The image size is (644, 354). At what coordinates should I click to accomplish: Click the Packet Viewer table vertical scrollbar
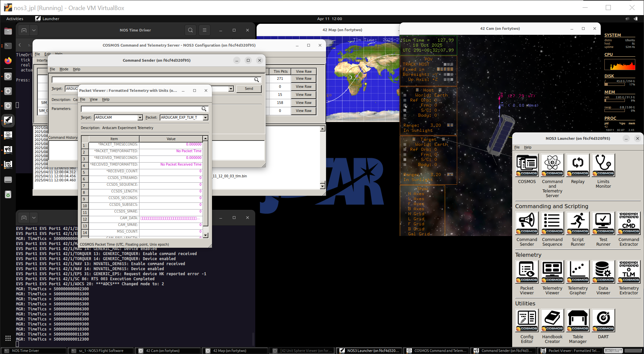(x=206, y=187)
